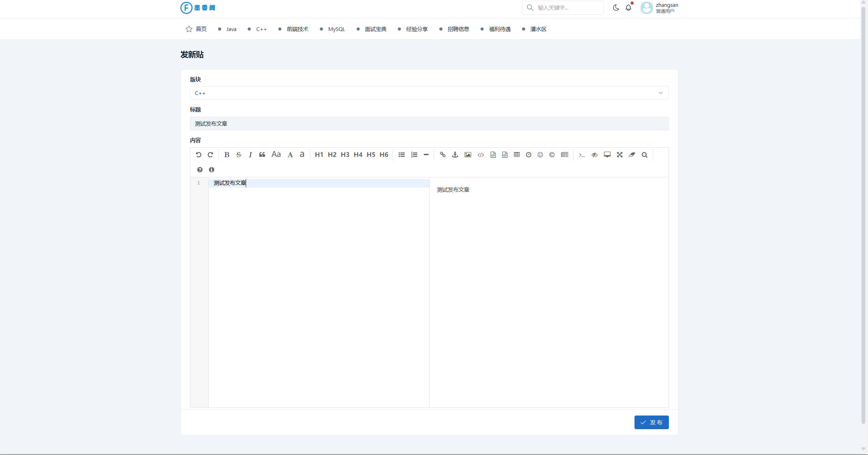
Task: Open the emoji picker icon
Action: pos(540,155)
